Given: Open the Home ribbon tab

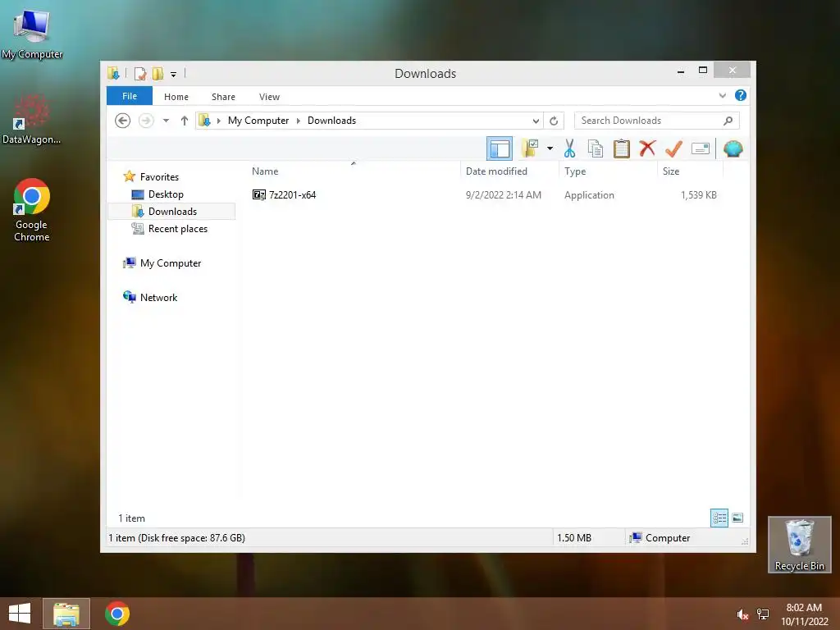Looking at the screenshot, I should pyautogui.click(x=176, y=97).
